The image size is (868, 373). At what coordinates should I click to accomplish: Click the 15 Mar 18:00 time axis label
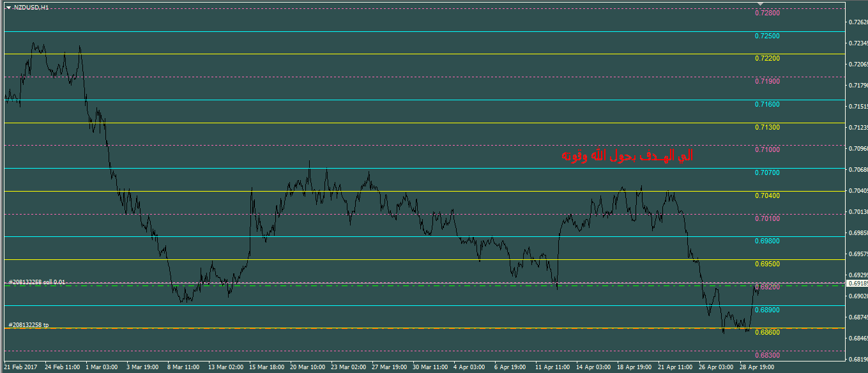267,367
